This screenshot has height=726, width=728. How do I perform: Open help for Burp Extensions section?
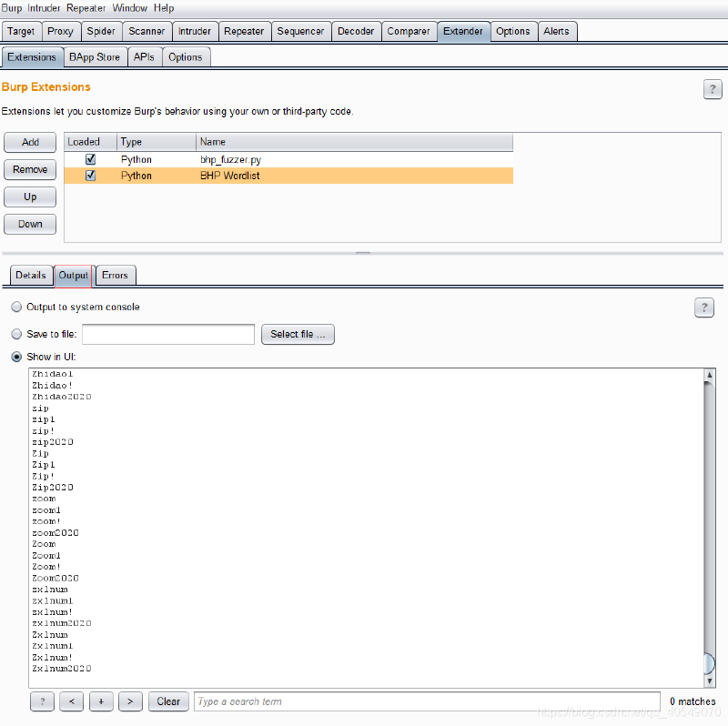pyautogui.click(x=713, y=89)
